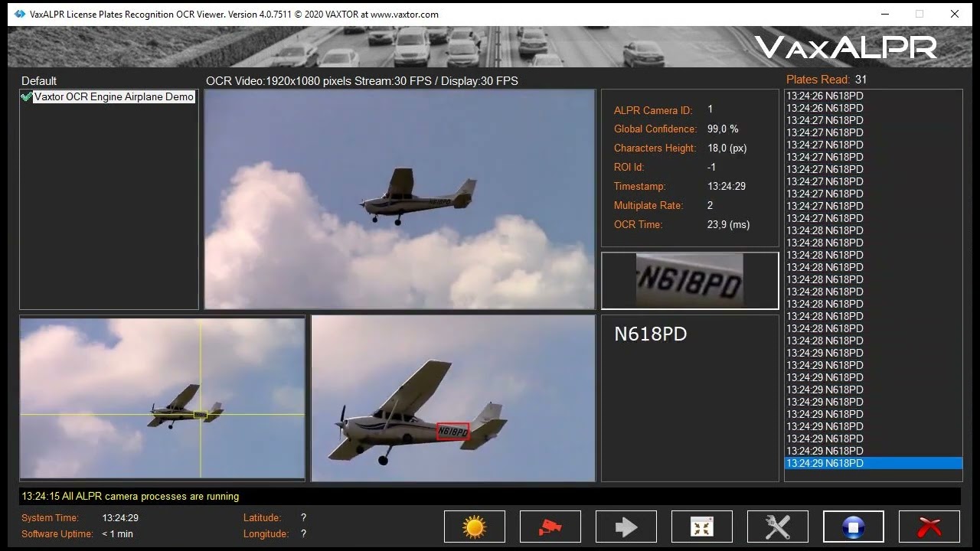Click the sun brightness icon button
This screenshot has height=551, width=980.
475,527
